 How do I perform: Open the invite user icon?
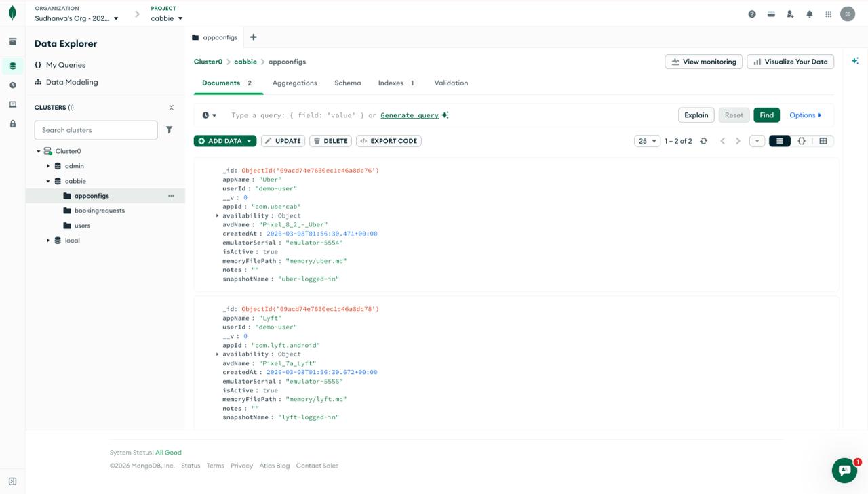[x=790, y=14]
